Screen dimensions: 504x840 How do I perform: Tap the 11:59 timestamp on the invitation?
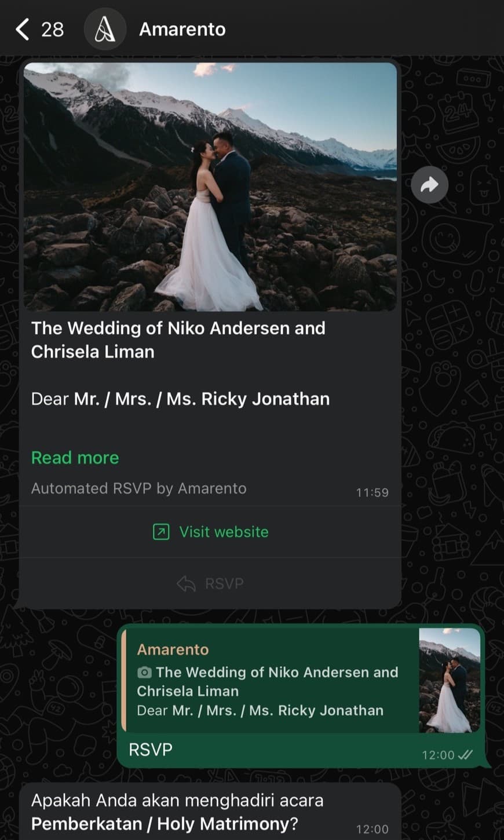tap(372, 492)
